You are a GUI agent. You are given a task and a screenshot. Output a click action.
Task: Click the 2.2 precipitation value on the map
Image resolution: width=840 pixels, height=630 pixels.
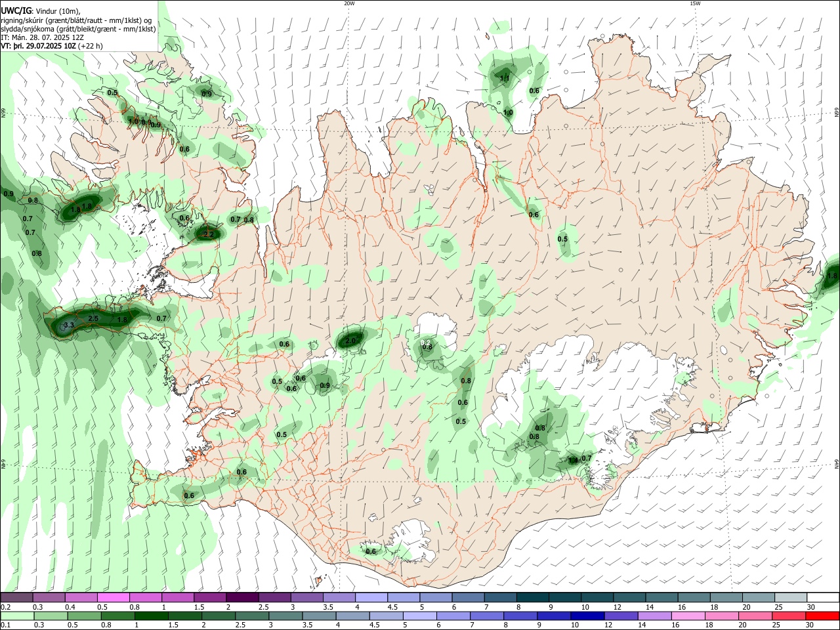point(209,234)
